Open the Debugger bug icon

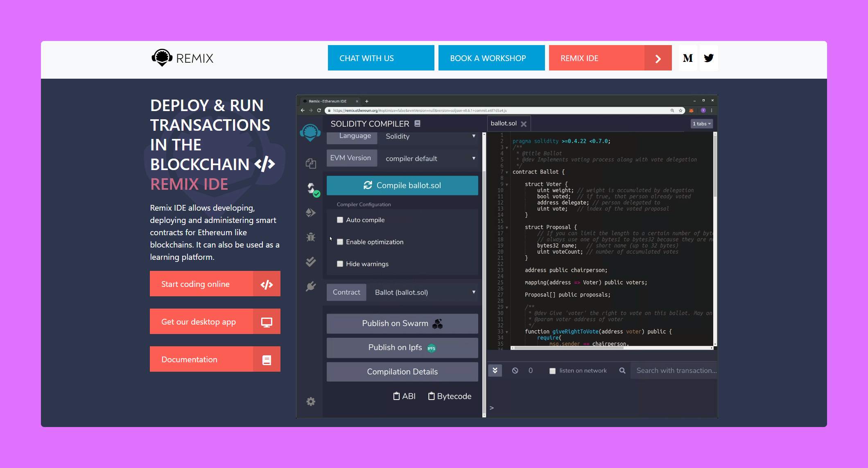pyautogui.click(x=311, y=236)
